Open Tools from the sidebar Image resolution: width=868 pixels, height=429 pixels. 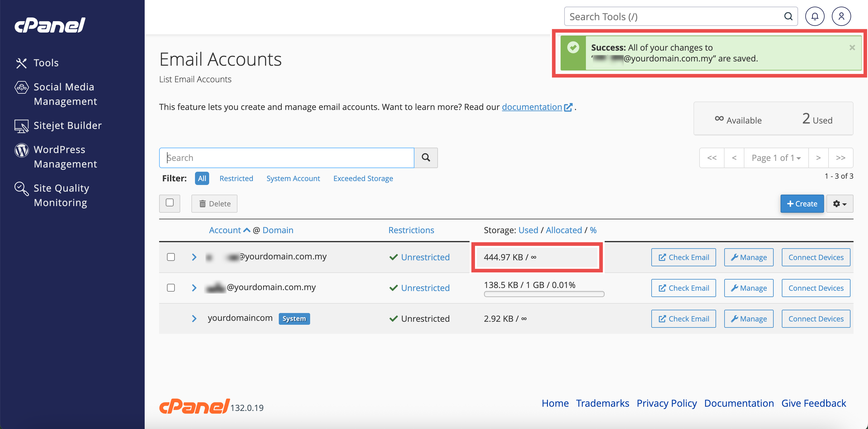tap(46, 63)
